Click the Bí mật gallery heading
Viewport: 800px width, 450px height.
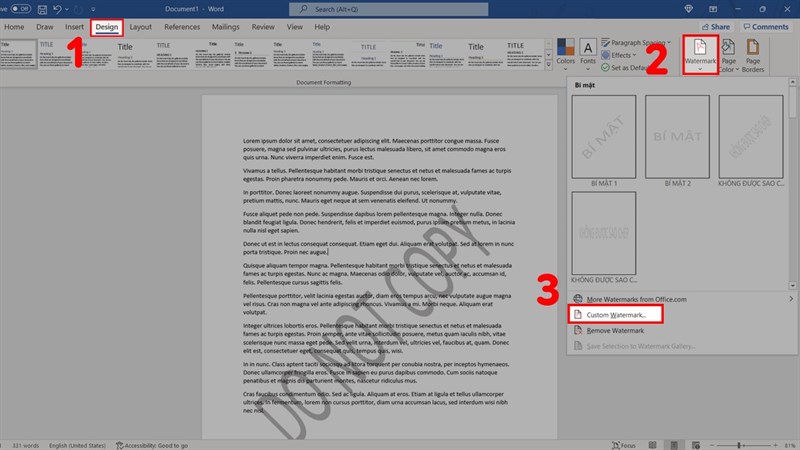point(584,85)
